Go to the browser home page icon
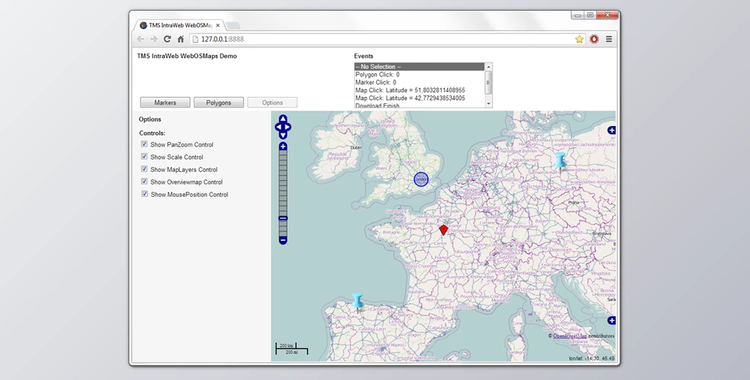Viewport: 750px width, 380px height. 180,39
